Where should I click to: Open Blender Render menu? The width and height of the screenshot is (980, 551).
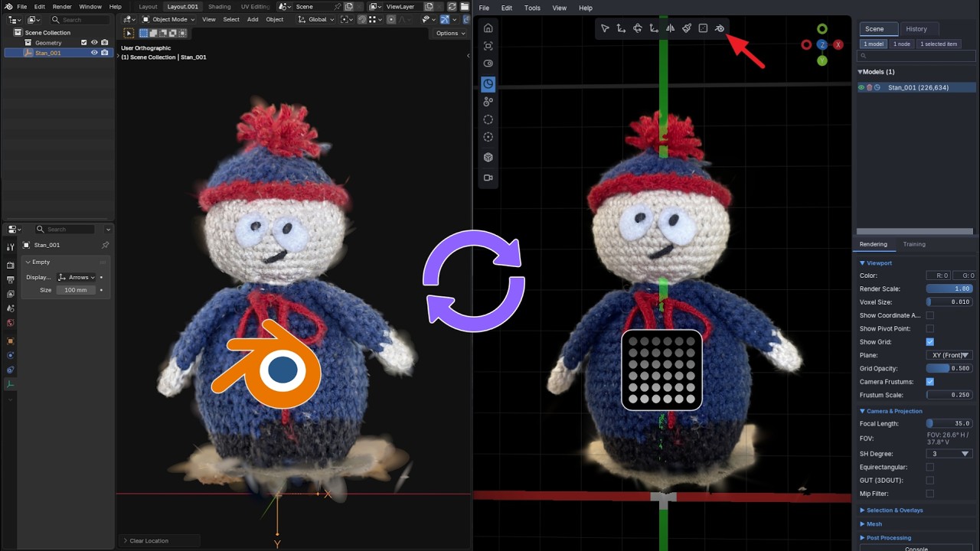tap(62, 6)
